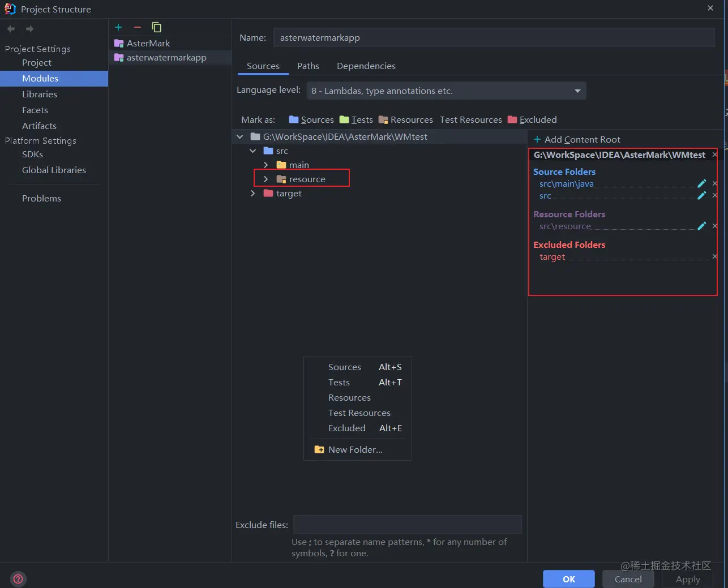
Task: Select Modules in the sidebar
Action: click(54, 78)
